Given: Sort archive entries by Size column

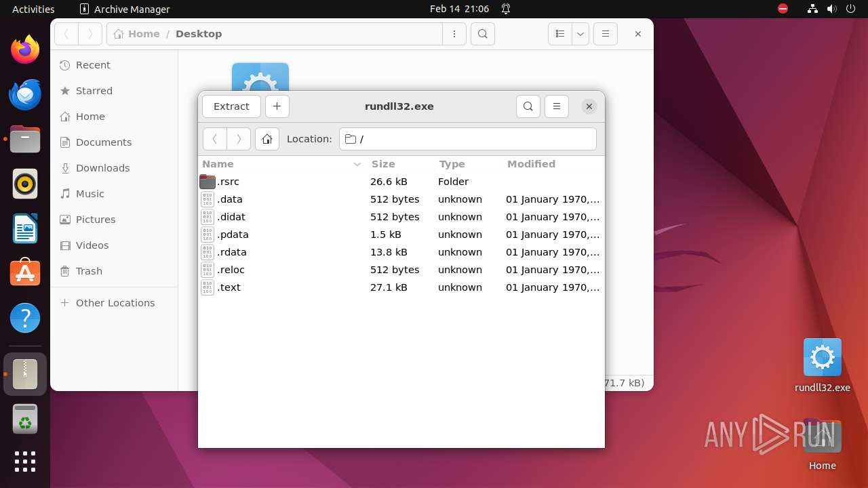Looking at the screenshot, I should tap(400, 164).
